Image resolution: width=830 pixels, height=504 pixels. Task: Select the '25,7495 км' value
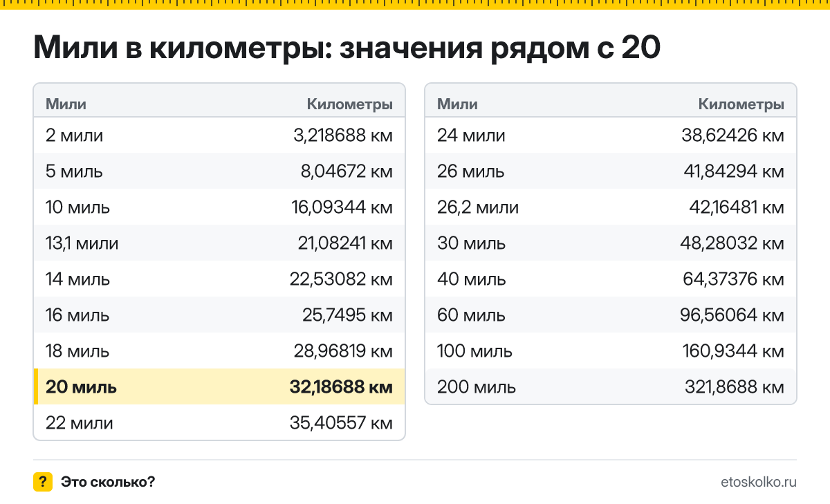click(347, 315)
